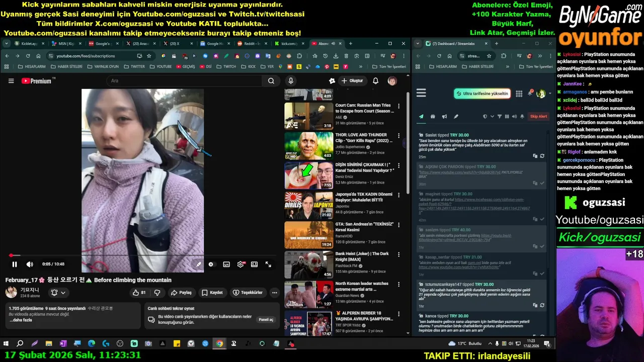
Task: Expand notification bell dropdown for channel
Action: click(57, 293)
